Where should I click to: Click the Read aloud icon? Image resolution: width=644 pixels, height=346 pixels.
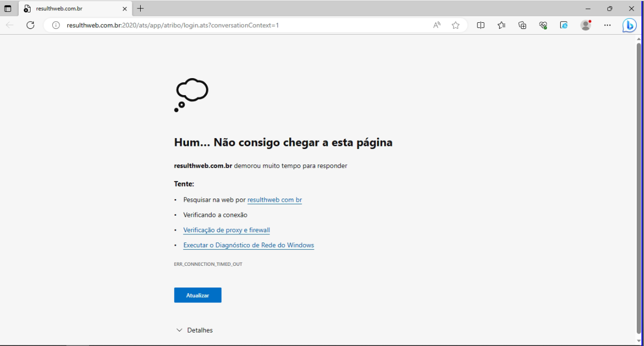click(437, 25)
